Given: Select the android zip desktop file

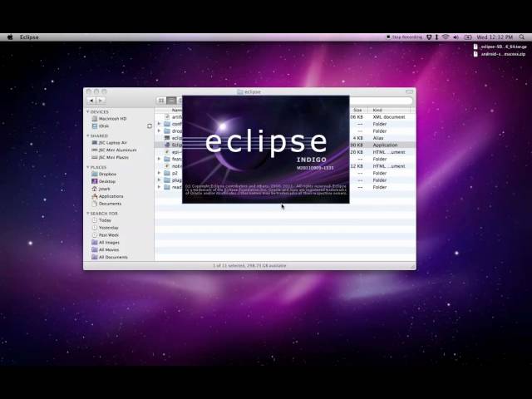Looking at the screenshot, I should 500,54.
